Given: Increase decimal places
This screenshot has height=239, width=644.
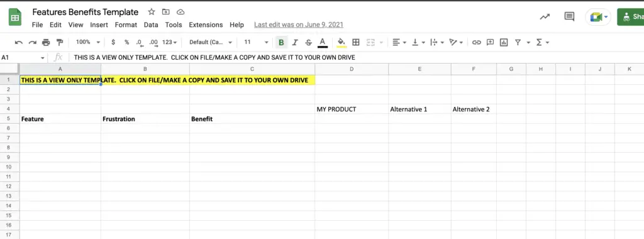Looking at the screenshot, I should point(153,42).
